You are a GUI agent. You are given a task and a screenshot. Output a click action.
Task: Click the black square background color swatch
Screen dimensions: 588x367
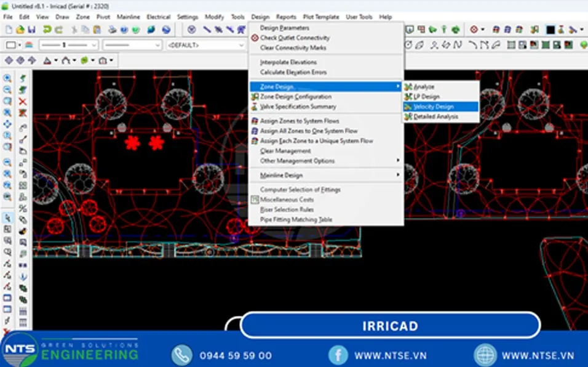tap(550, 30)
